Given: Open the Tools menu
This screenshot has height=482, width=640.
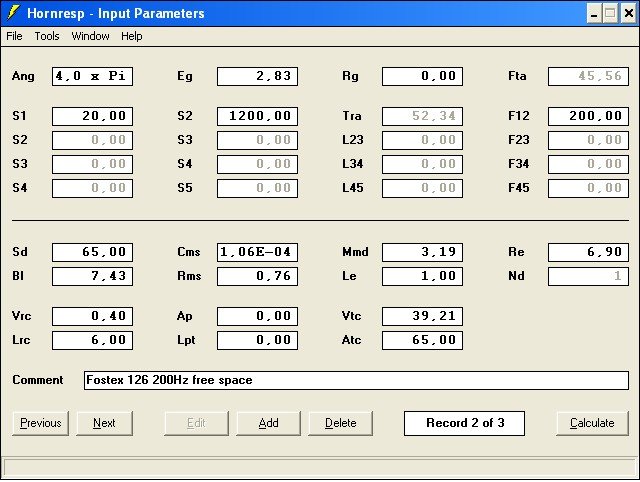Looking at the screenshot, I should [x=47, y=36].
